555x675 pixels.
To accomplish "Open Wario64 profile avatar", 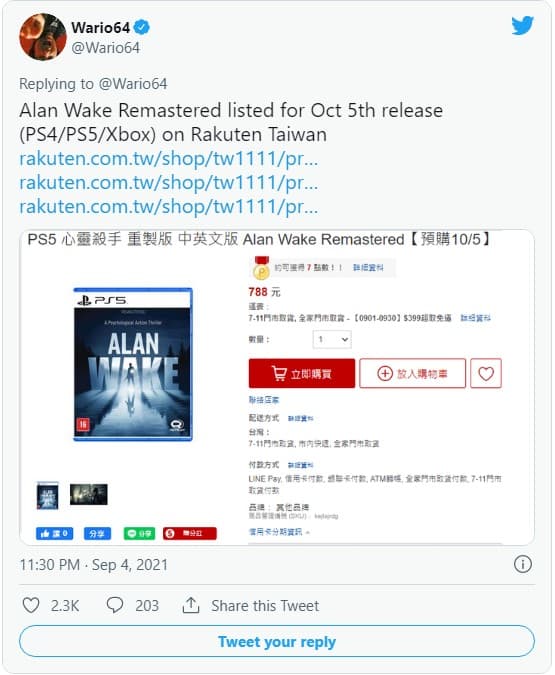I will click(43, 37).
